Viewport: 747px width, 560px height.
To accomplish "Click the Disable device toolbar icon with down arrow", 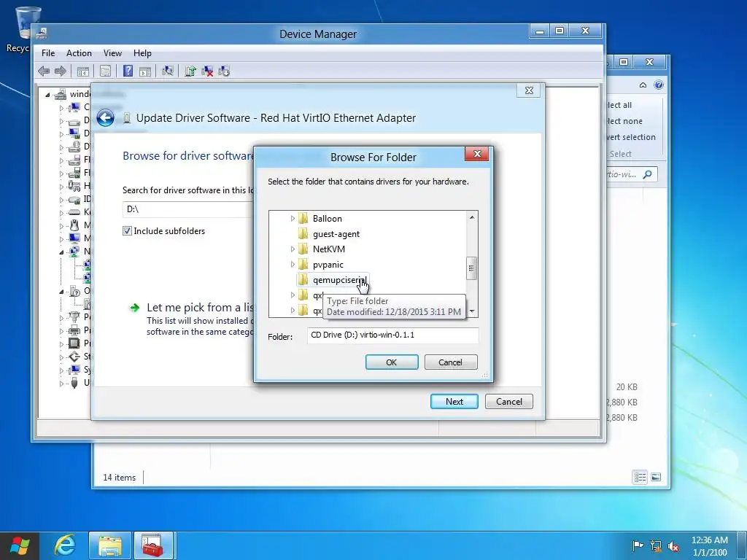I will (x=224, y=71).
